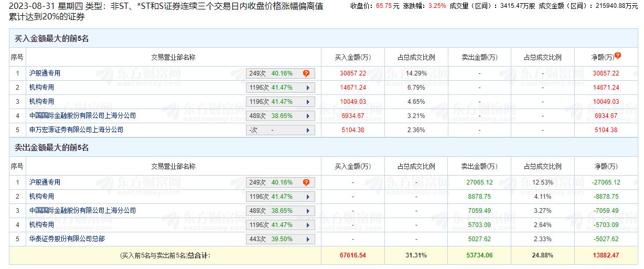Expand arrow for 中国国际金融 in buy list
644x269 pixels.
[307, 116]
